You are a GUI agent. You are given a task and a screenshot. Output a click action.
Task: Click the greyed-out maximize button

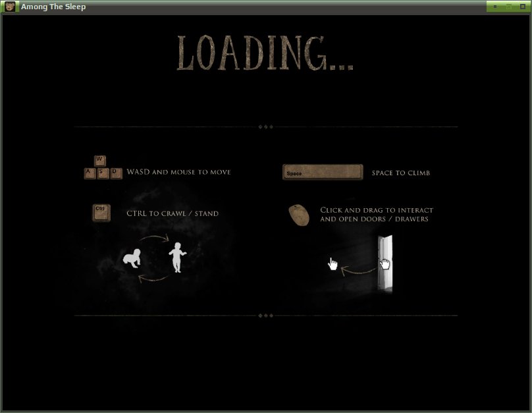[x=509, y=7]
